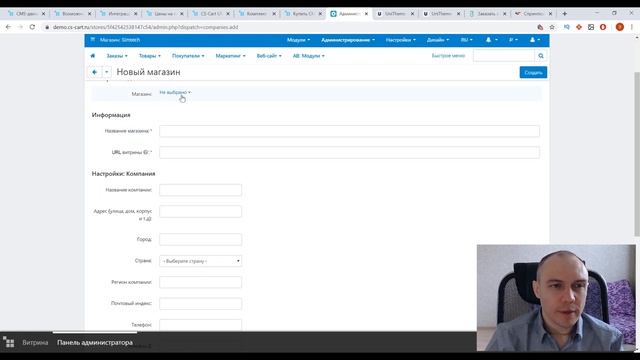Click the quick search input box
The image size is (640, 360).
504,56
